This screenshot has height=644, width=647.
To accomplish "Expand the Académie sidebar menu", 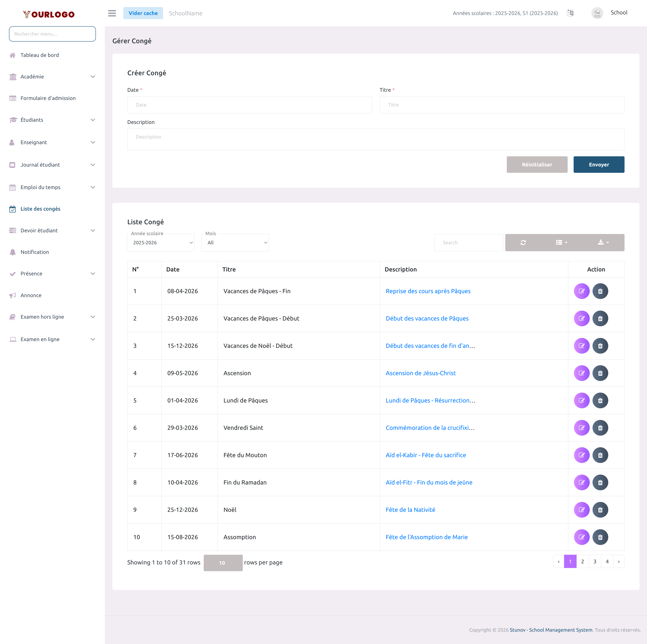I will tap(52, 77).
